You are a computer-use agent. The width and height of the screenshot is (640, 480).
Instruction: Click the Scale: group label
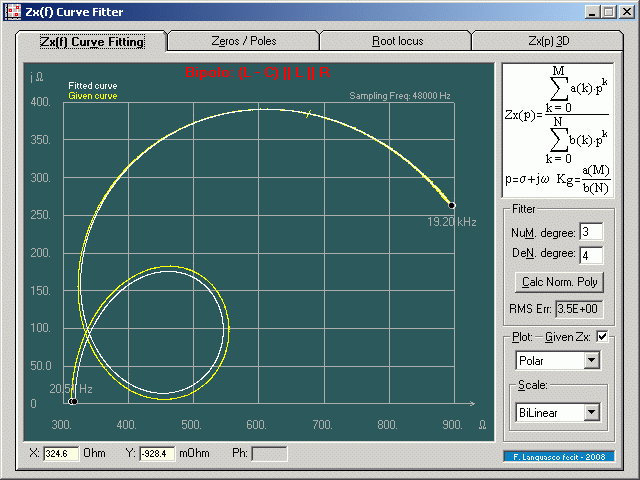pos(533,385)
